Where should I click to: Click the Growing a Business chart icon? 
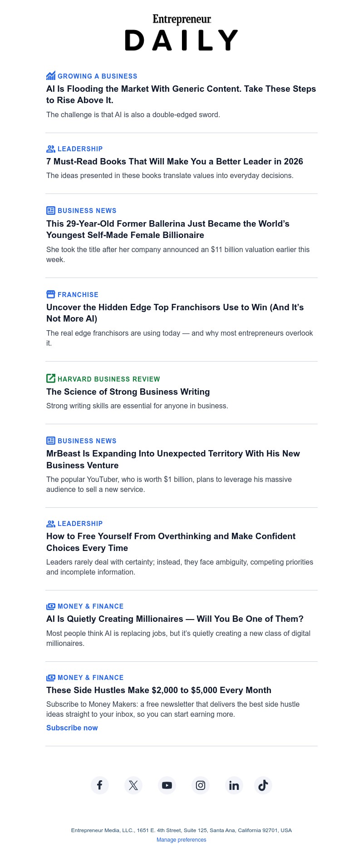[51, 76]
